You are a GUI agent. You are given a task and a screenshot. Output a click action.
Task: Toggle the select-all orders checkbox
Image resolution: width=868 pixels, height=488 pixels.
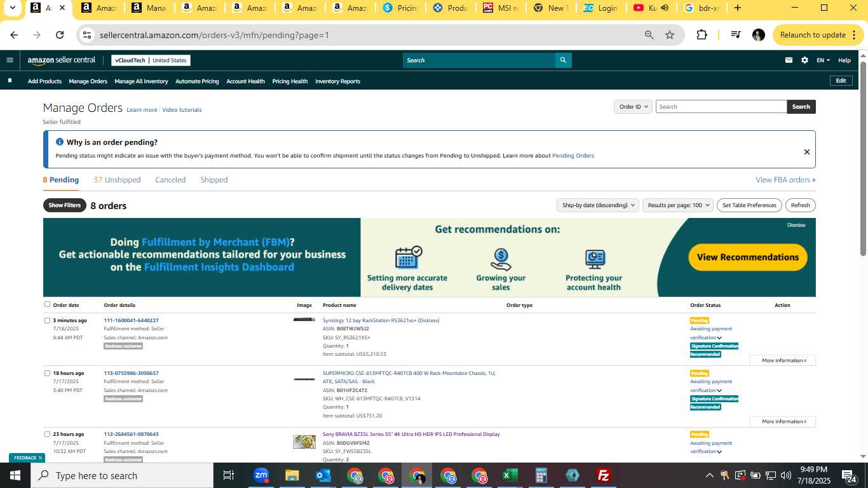(47, 304)
